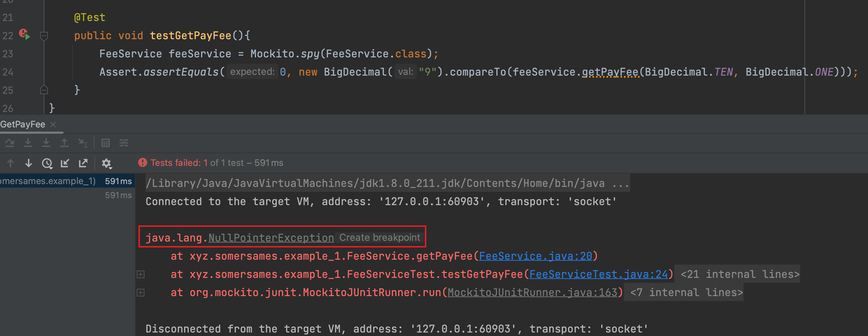This screenshot has height=336, width=868.
Task: Click the @Test annotation
Action: (x=90, y=17)
